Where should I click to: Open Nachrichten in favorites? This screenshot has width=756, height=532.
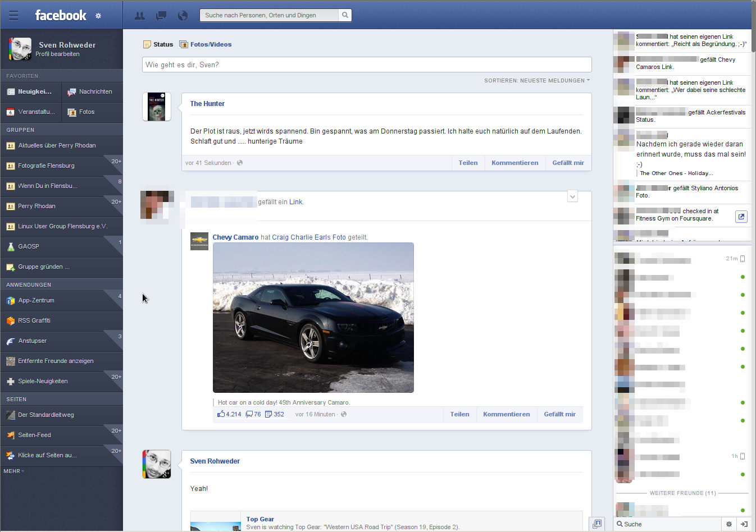pyautogui.click(x=92, y=91)
